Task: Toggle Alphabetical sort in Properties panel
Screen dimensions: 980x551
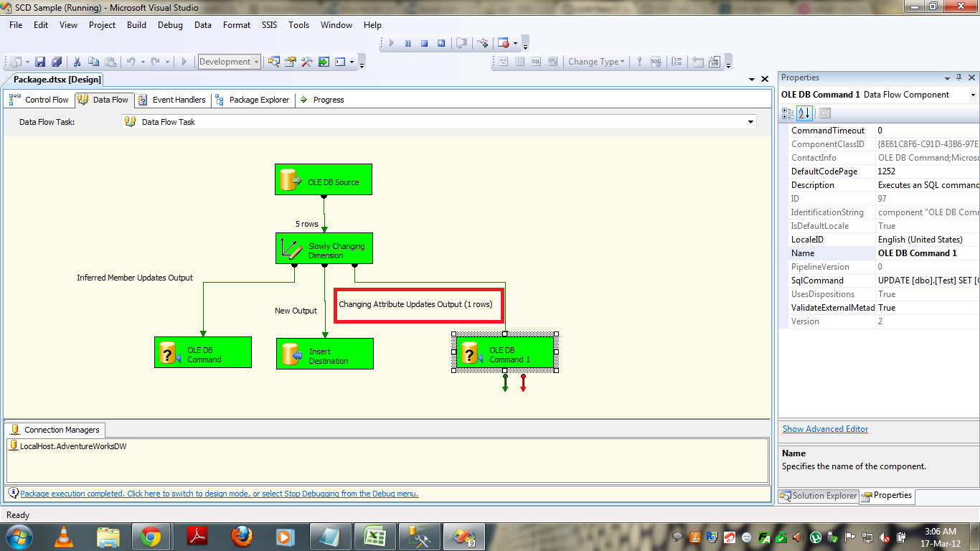Action: [804, 113]
